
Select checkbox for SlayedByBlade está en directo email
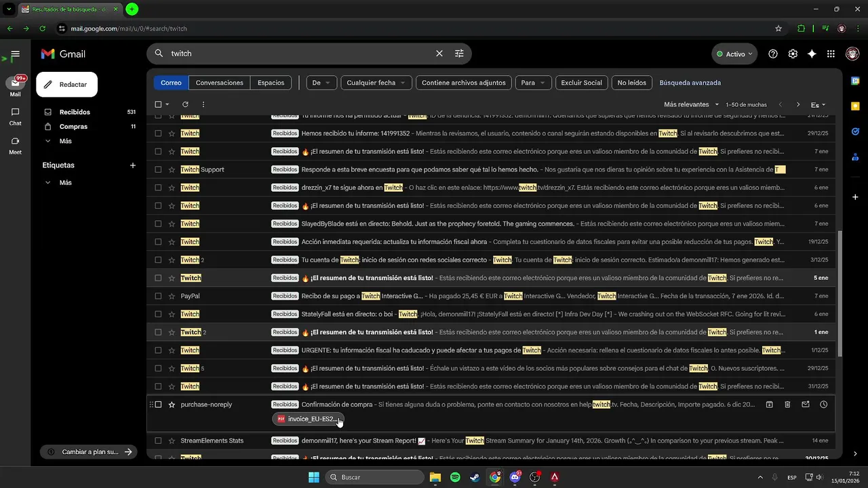pyautogui.click(x=158, y=224)
